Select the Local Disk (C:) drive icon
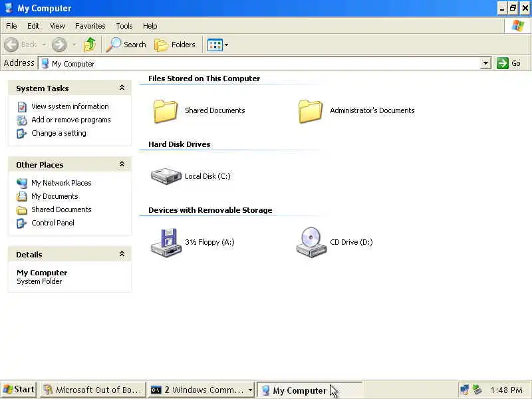This screenshot has height=399, width=532. pos(166,176)
